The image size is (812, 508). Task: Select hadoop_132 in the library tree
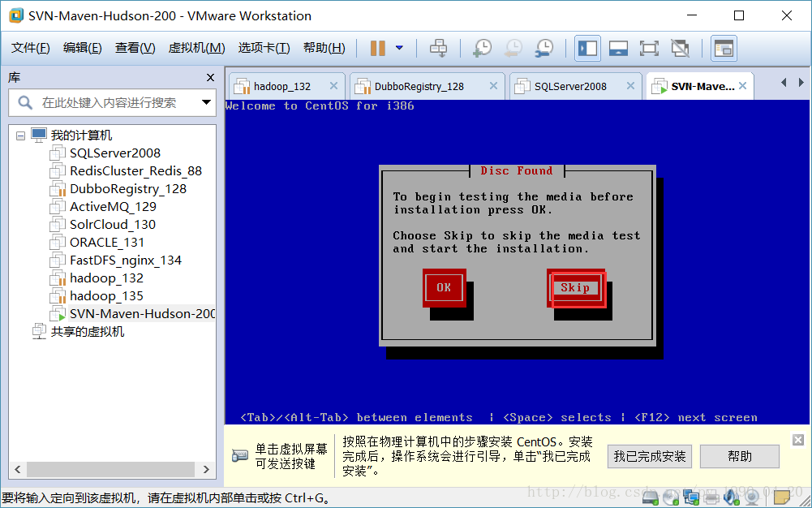tap(106, 278)
